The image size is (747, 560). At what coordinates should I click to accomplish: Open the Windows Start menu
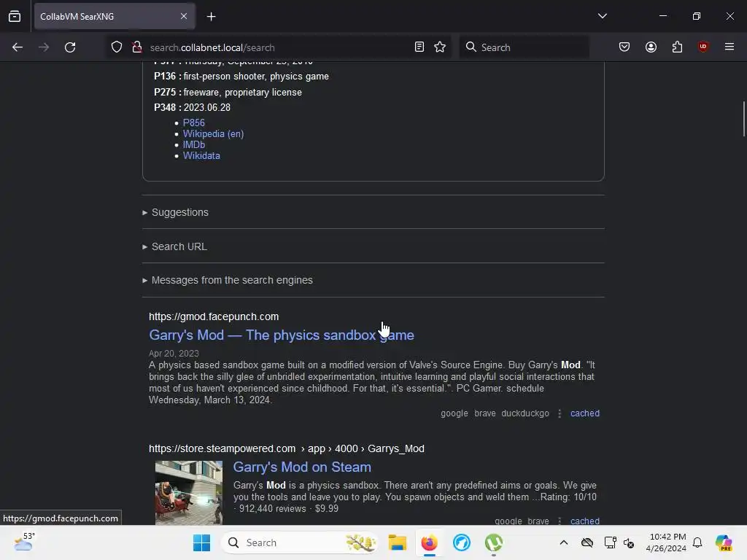pyautogui.click(x=201, y=542)
